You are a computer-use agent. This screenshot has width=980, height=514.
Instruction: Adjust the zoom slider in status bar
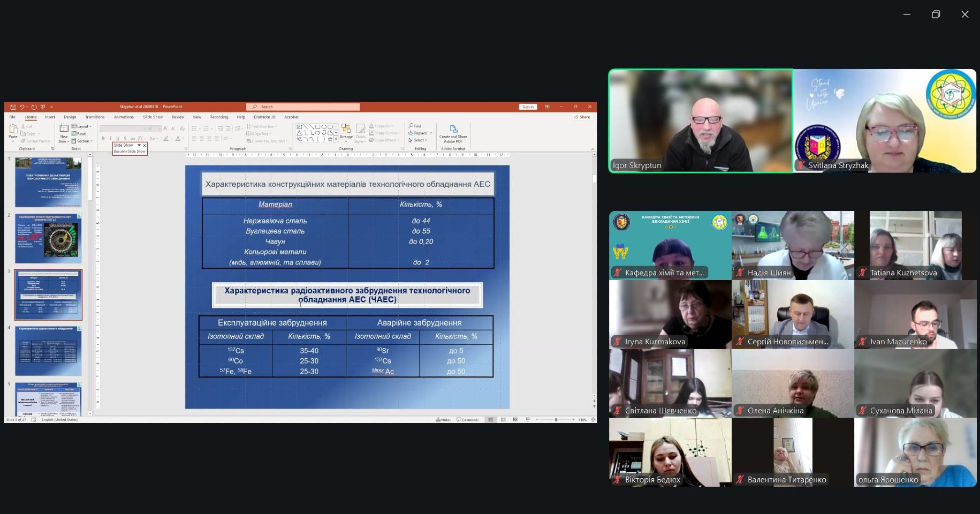click(556, 420)
